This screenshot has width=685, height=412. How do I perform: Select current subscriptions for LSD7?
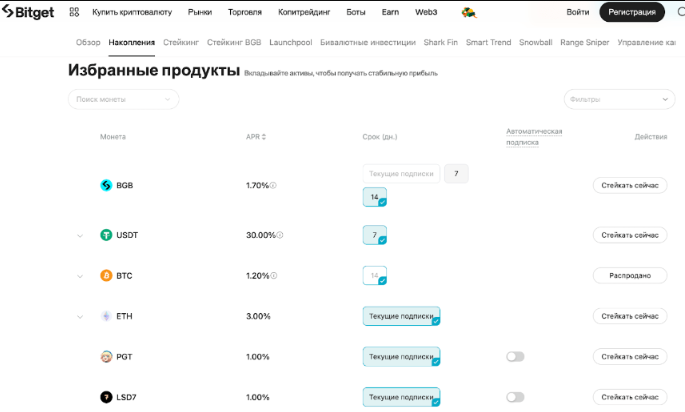[401, 397]
